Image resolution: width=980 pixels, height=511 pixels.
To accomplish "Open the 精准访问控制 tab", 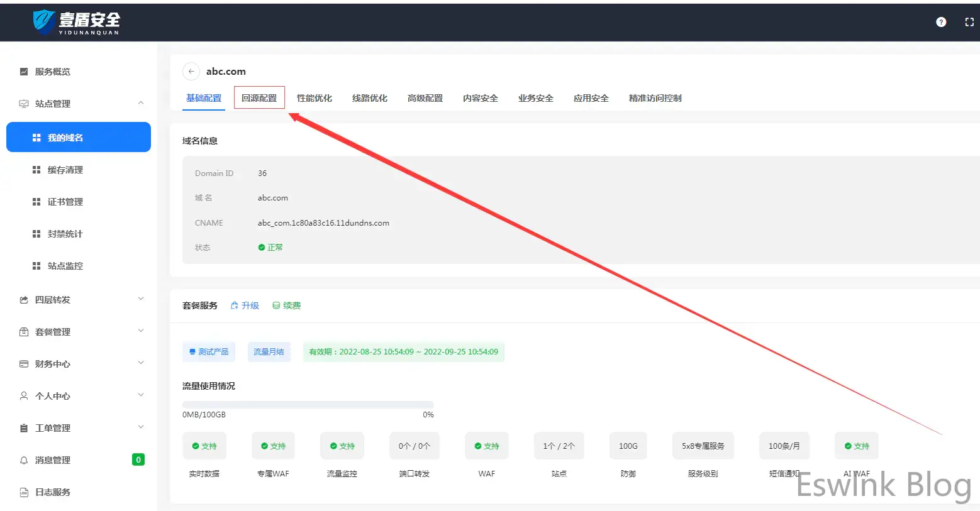I will coord(655,98).
